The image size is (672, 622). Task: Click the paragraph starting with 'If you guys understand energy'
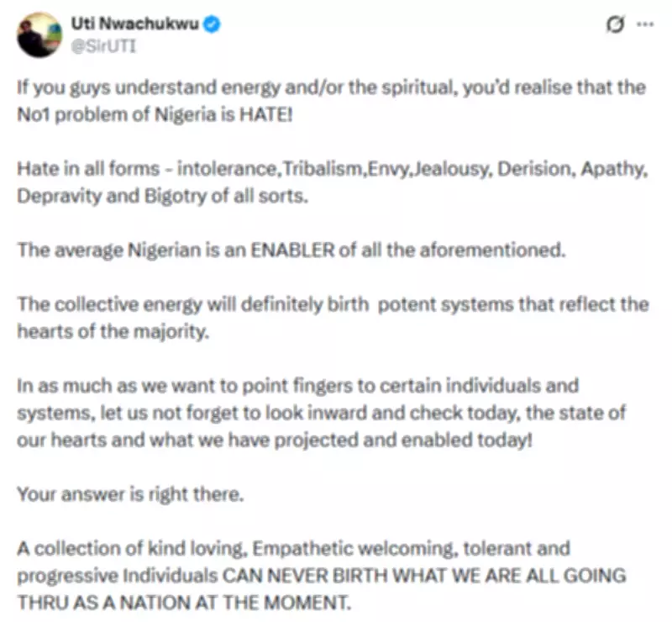click(x=332, y=87)
